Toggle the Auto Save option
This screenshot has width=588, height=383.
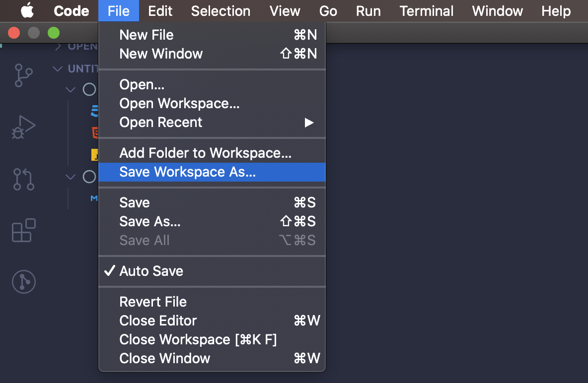(x=212, y=271)
